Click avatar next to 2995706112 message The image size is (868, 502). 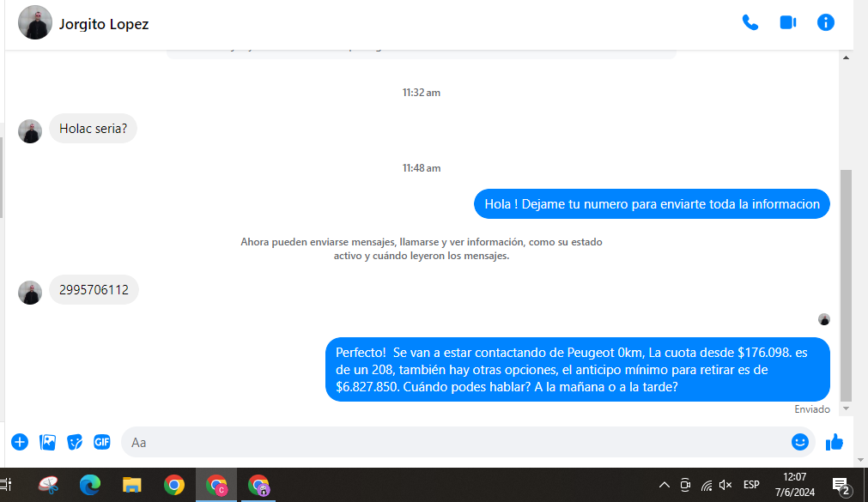tap(30, 293)
